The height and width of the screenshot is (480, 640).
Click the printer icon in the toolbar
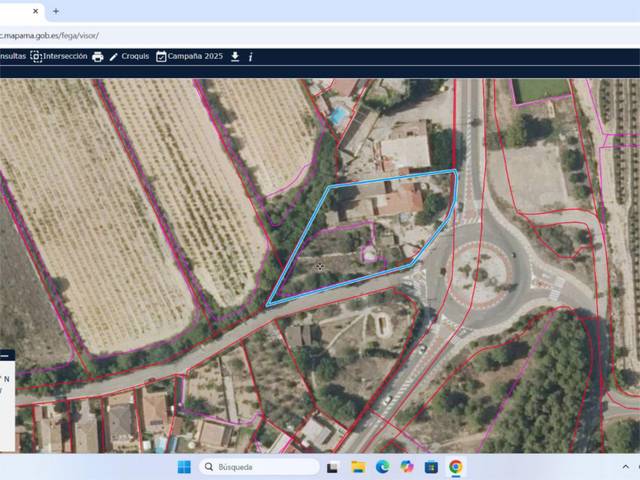(98, 57)
